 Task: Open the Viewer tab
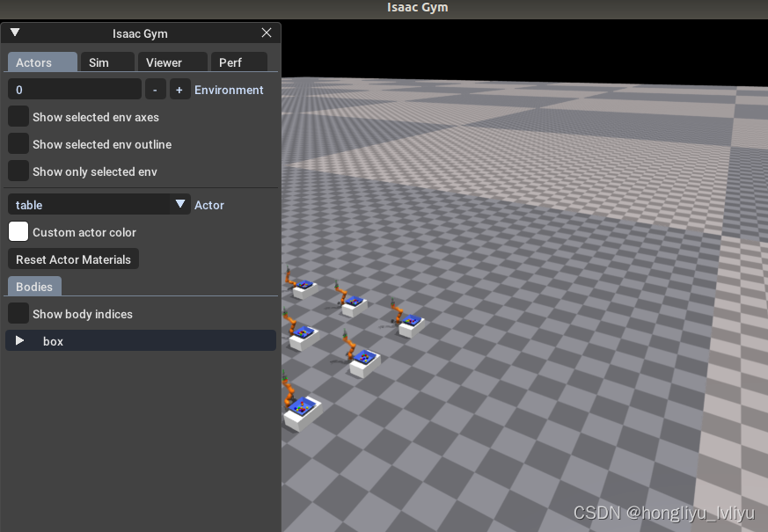172,62
